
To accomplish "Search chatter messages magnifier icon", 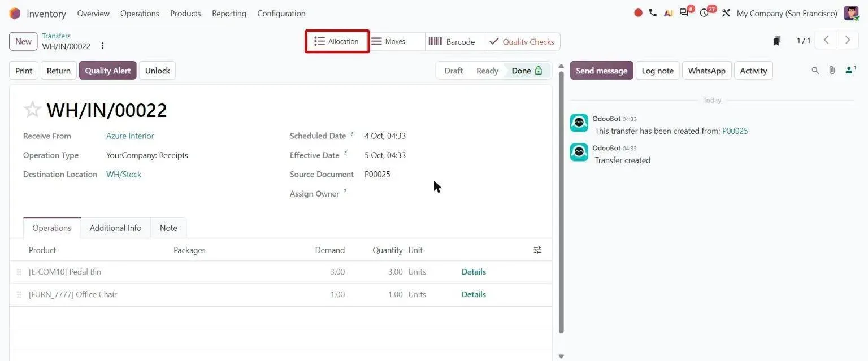I will 815,71.
